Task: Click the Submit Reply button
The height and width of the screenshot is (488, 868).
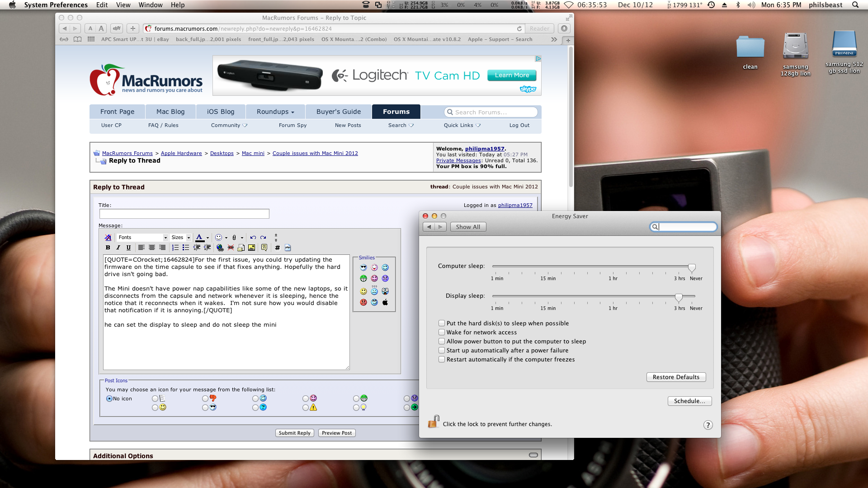Action: tap(294, 433)
